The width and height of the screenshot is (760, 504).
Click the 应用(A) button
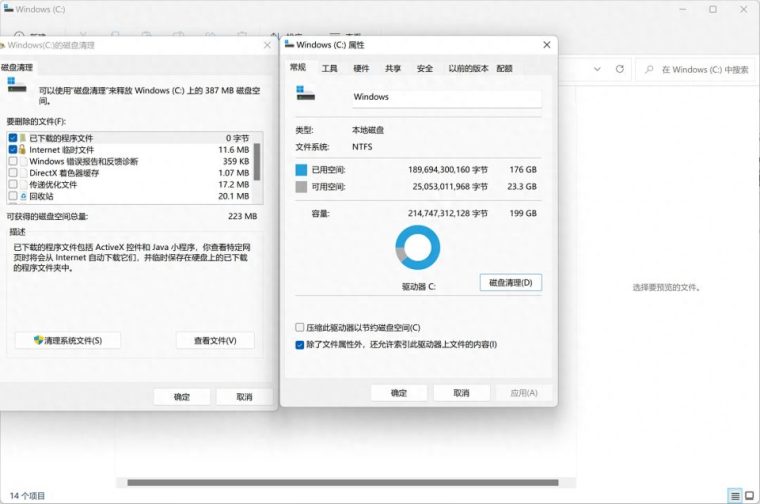pyautogui.click(x=524, y=393)
